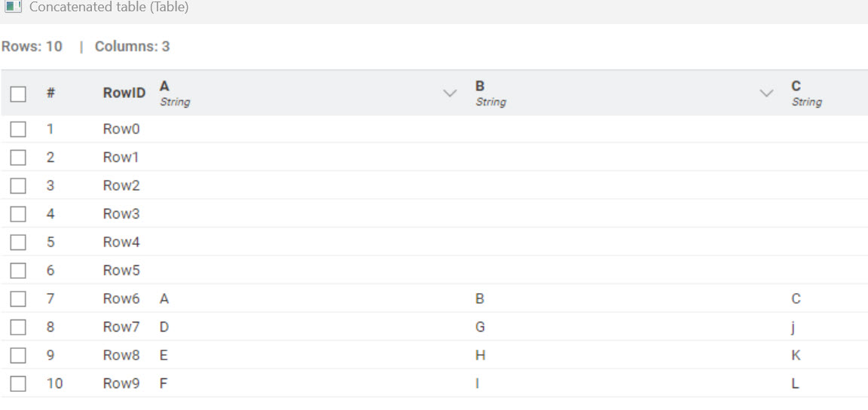Open the column A dropdown chevron
The width and height of the screenshot is (868, 410).
[450, 93]
